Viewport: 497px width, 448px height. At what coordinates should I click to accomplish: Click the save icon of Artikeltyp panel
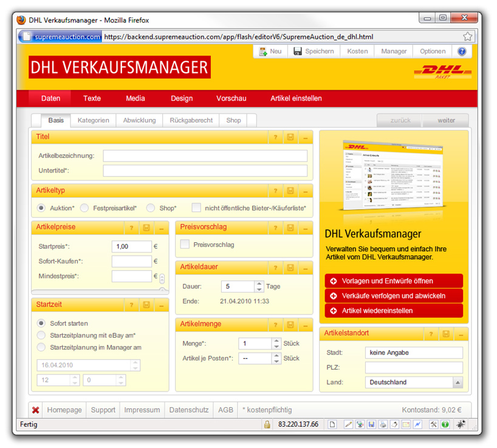[290, 191]
